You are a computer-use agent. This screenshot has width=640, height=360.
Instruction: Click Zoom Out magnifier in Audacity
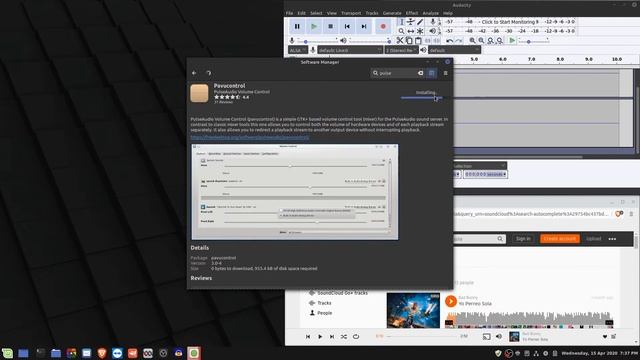click(481, 41)
